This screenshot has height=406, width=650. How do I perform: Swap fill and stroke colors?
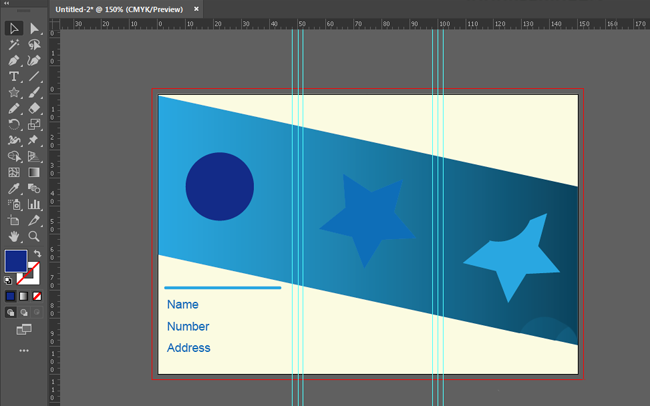click(x=37, y=253)
